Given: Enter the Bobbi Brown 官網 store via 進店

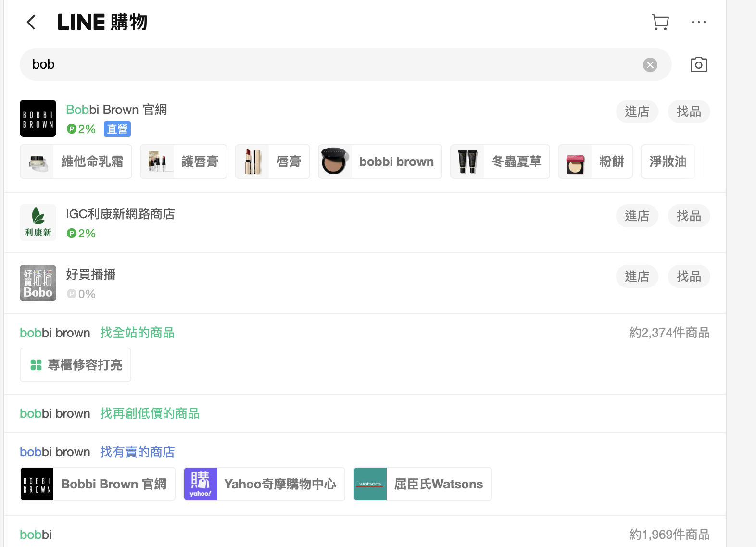Looking at the screenshot, I should tap(637, 112).
